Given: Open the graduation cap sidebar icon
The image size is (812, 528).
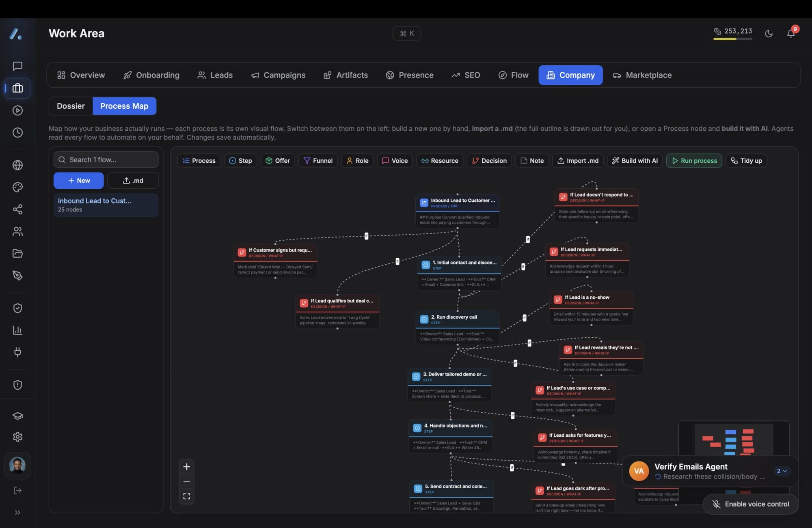Looking at the screenshot, I should [x=17, y=416].
